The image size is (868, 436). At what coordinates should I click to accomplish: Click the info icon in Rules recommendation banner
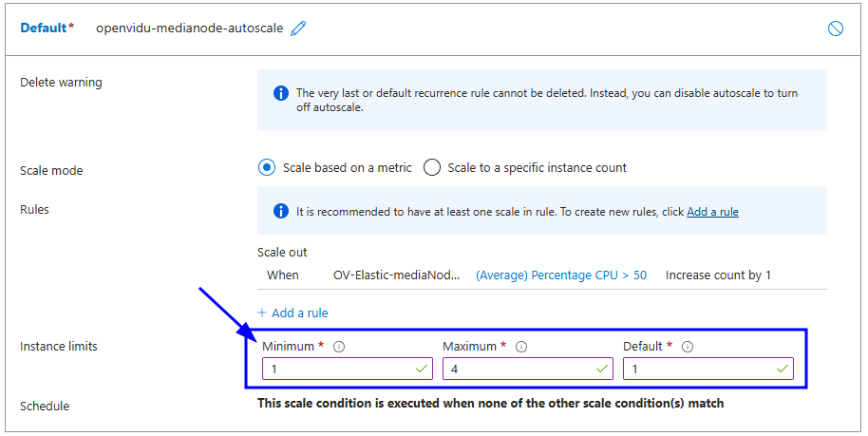[281, 212]
